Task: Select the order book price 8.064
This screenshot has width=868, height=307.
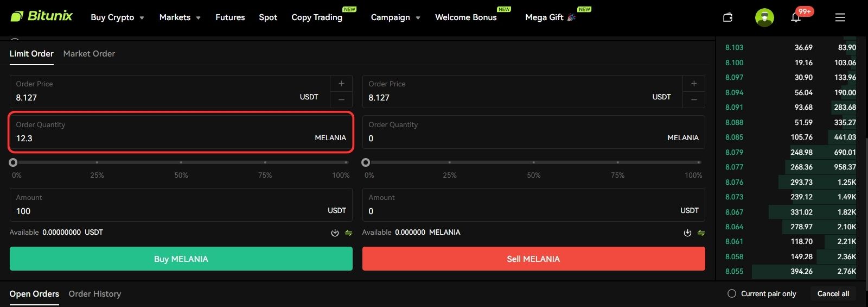Action: pos(735,227)
